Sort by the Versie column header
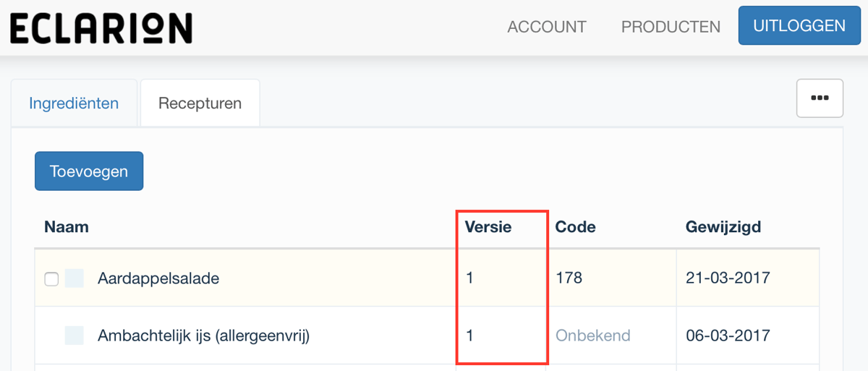Screen dimensions: 868x371 click(x=488, y=227)
